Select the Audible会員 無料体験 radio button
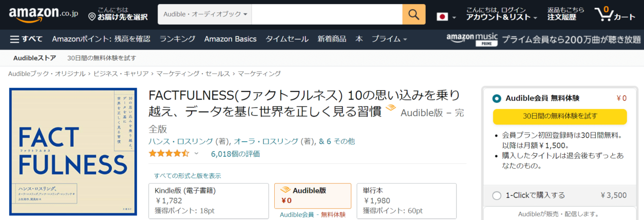Screen dimensions: 644x220 (497, 98)
